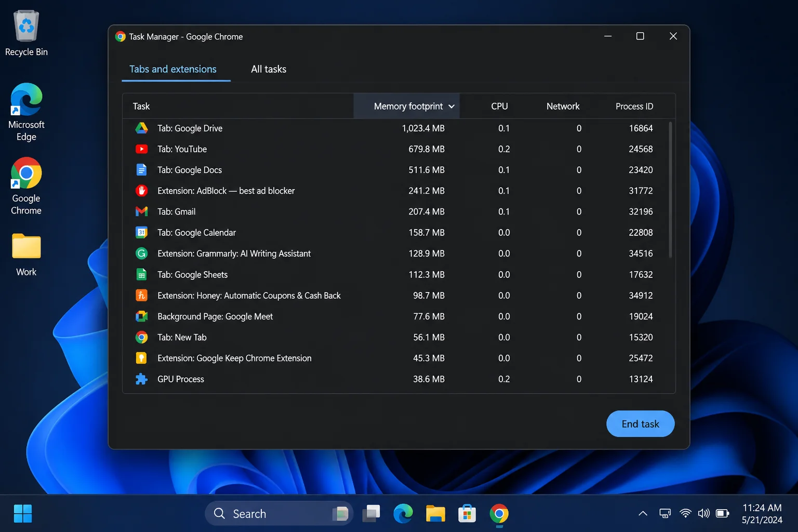Select Google Chrome desktop shortcut
Screen dimensions: 798x532
tap(26, 187)
